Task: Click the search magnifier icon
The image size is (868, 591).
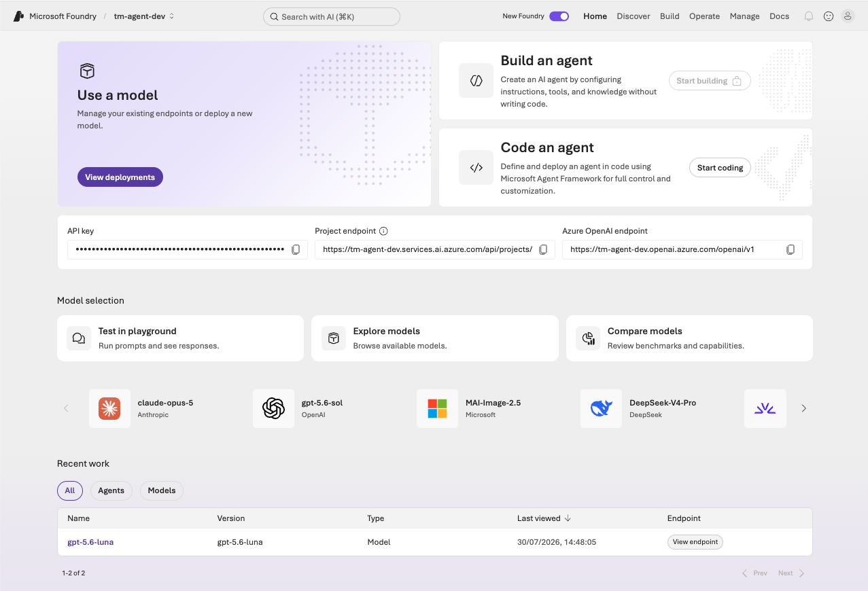Action: pos(274,17)
